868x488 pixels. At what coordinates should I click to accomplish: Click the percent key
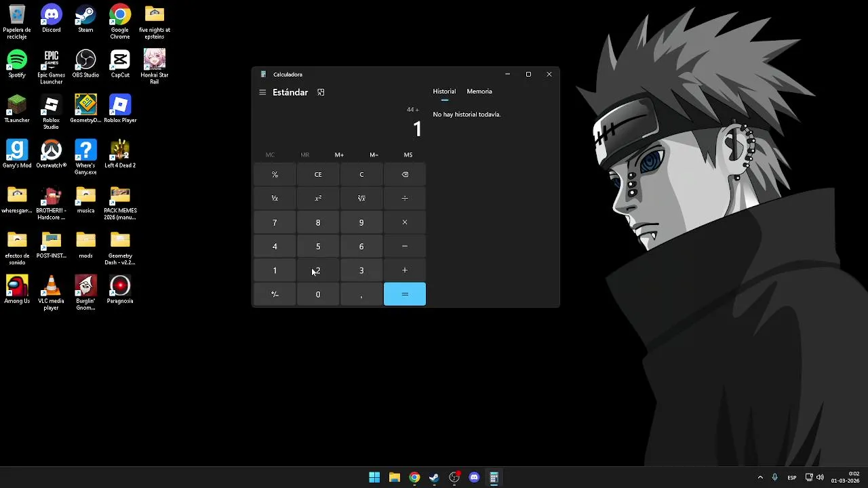coord(275,174)
